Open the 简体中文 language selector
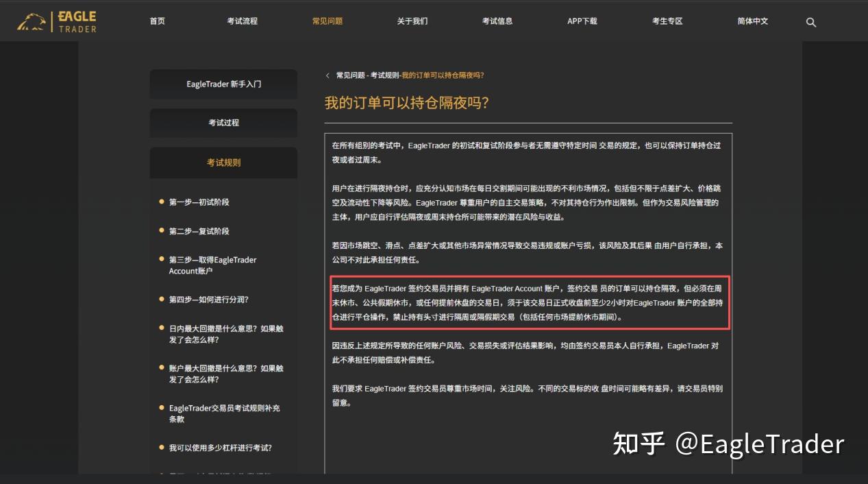The width and height of the screenshot is (868, 484). click(753, 21)
